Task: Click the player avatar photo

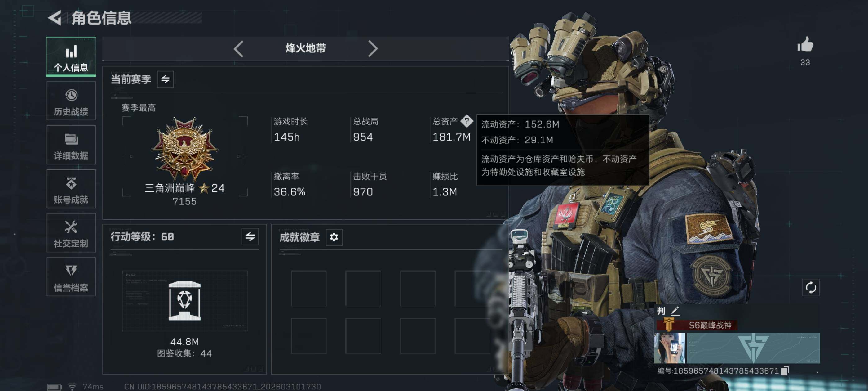Action: 669,348
